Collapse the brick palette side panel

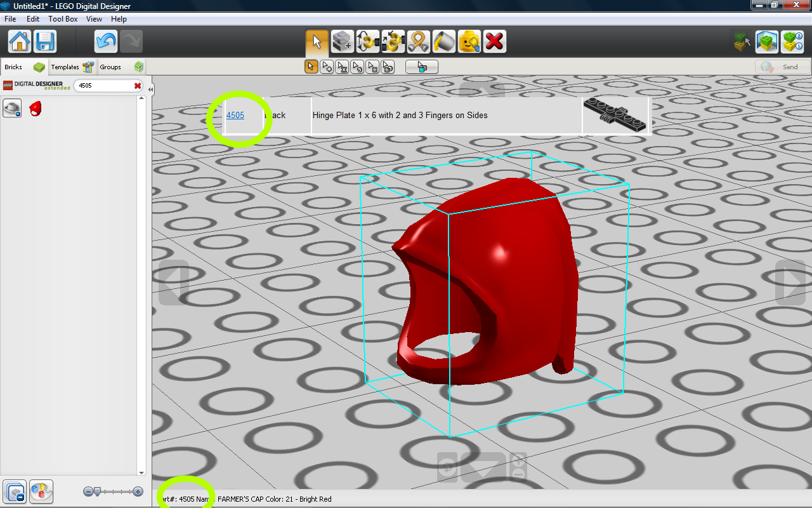pos(150,90)
